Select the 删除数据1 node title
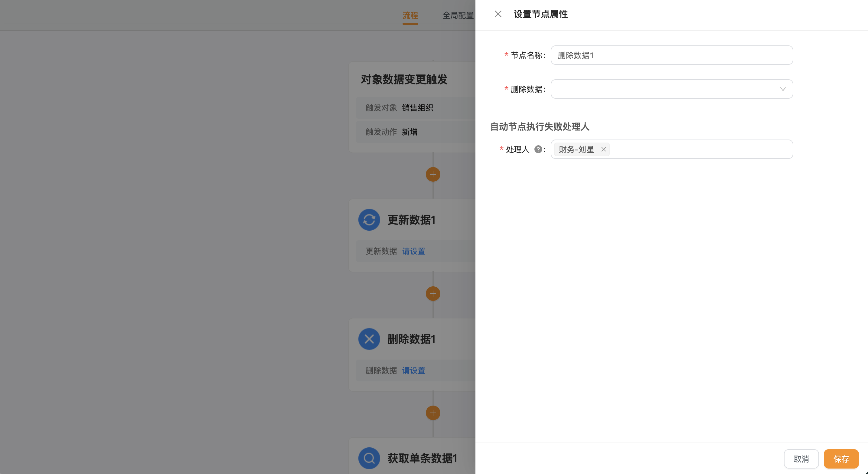This screenshot has width=868, height=474. (x=411, y=339)
